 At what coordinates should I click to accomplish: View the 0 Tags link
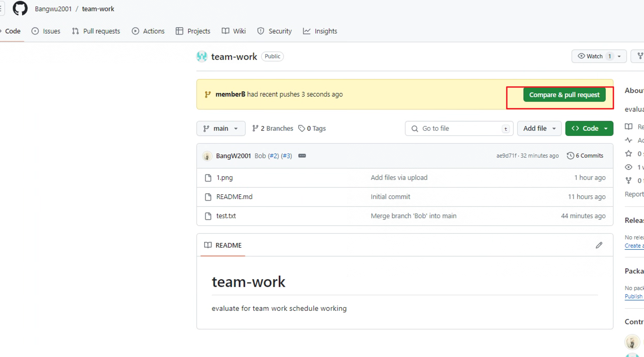coord(312,128)
